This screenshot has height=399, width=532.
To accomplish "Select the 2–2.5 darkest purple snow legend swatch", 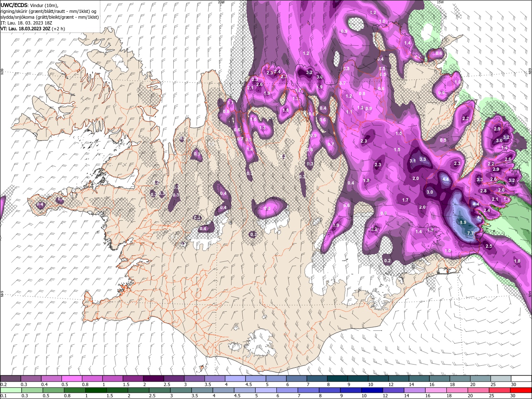I will 153,379.
